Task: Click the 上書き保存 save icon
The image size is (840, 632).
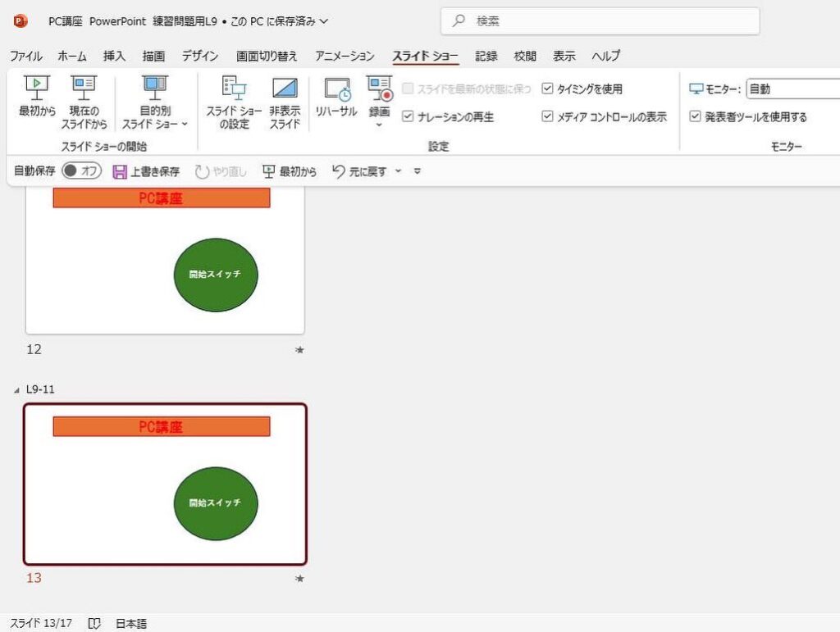Action: 120,171
